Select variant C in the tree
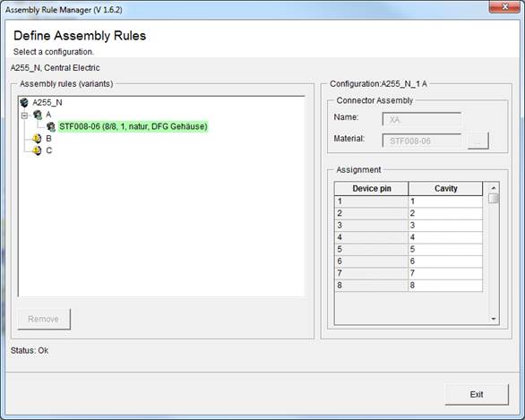This screenshot has width=525, height=420. pyautogui.click(x=49, y=150)
